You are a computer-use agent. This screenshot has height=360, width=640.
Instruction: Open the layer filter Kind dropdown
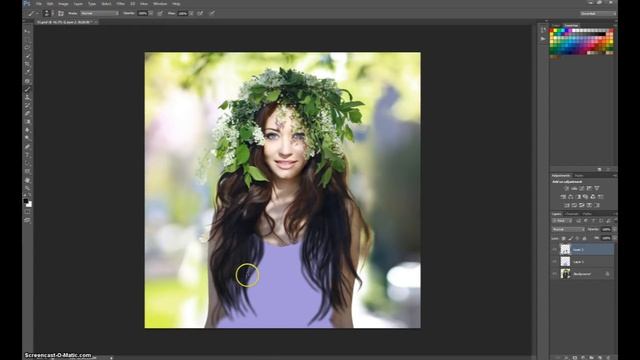click(562, 221)
